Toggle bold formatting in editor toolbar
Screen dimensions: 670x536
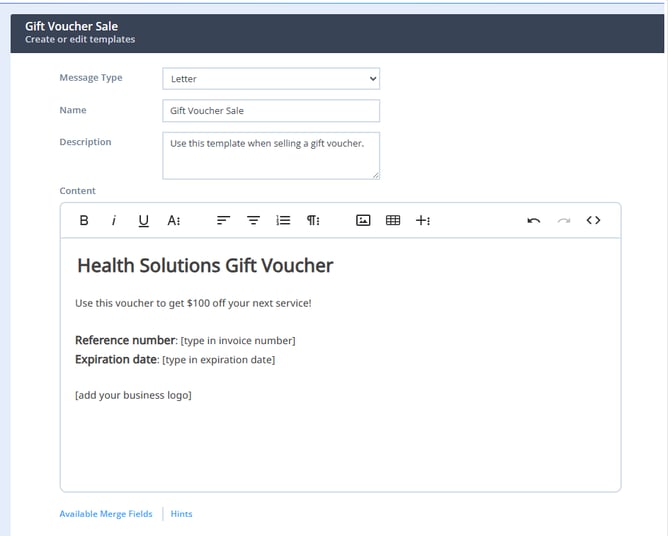click(84, 220)
